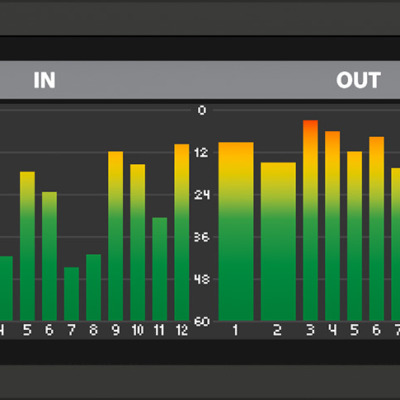The image size is (400, 400).
Task: Click input channel number 11 label
Action: (x=159, y=330)
